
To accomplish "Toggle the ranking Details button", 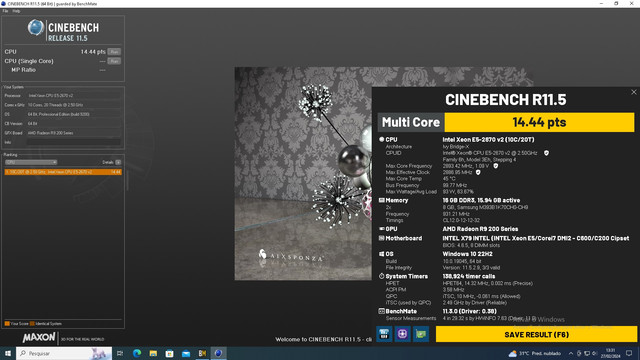I will coord(118,162).
